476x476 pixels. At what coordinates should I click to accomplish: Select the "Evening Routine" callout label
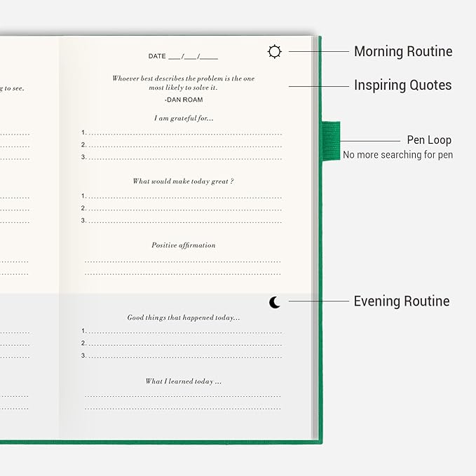(401, 301)
